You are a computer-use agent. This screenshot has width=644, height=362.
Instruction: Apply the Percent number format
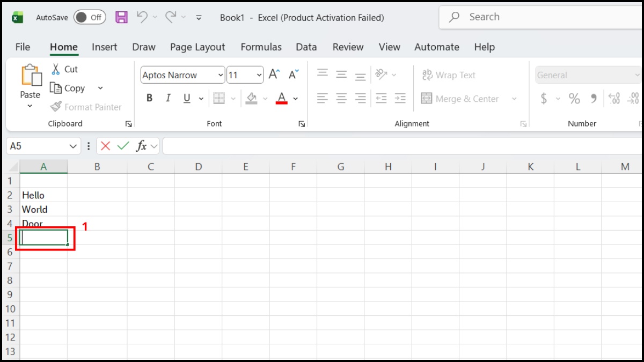(x=574, y=99)
